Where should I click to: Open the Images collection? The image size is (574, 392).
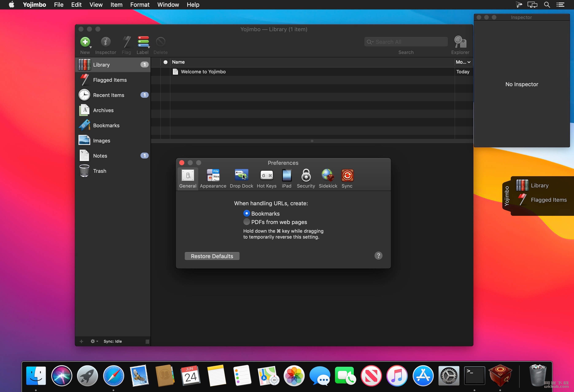tap(113, 141)
